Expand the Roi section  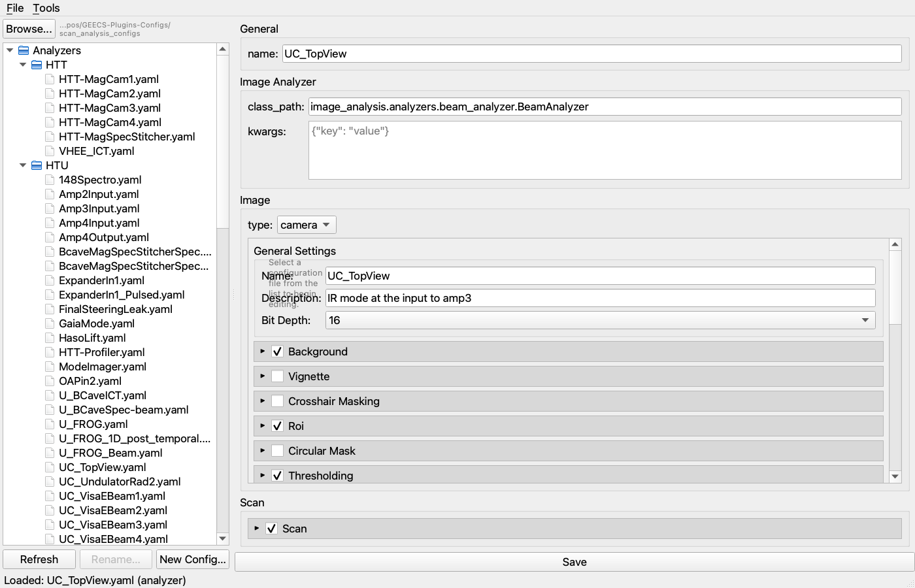point(262,426)
